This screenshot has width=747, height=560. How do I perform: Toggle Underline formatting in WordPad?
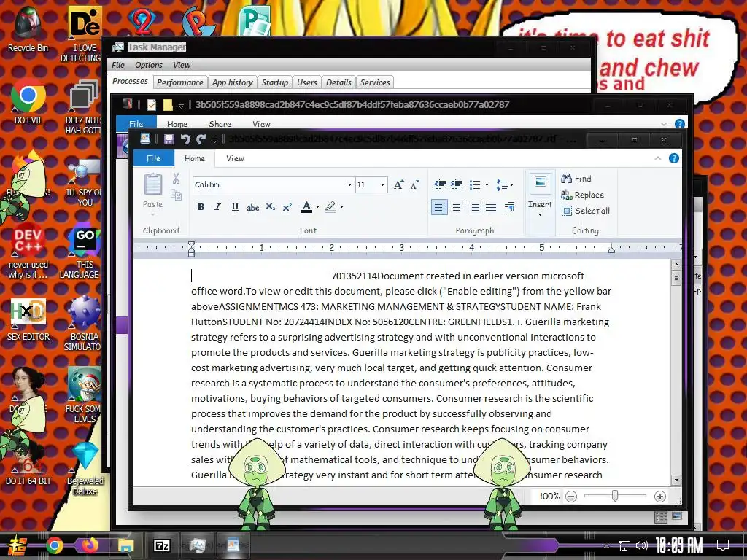(x=235, y=207)
